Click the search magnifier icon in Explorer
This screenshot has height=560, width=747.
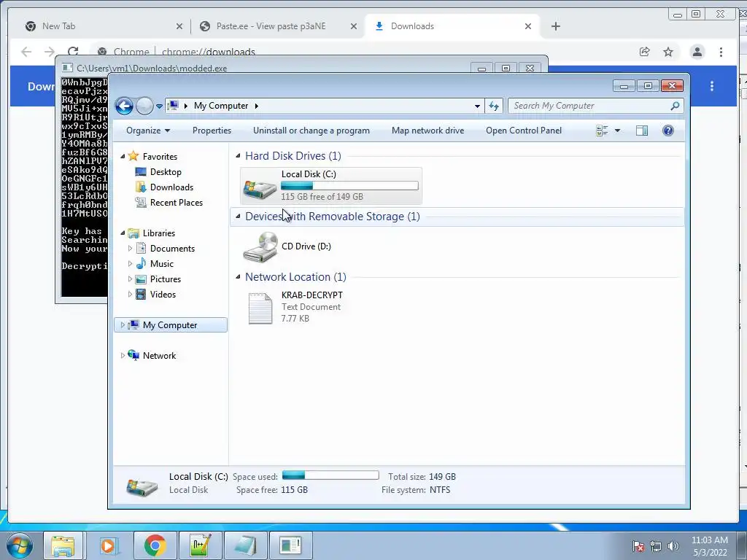(675, 106)
